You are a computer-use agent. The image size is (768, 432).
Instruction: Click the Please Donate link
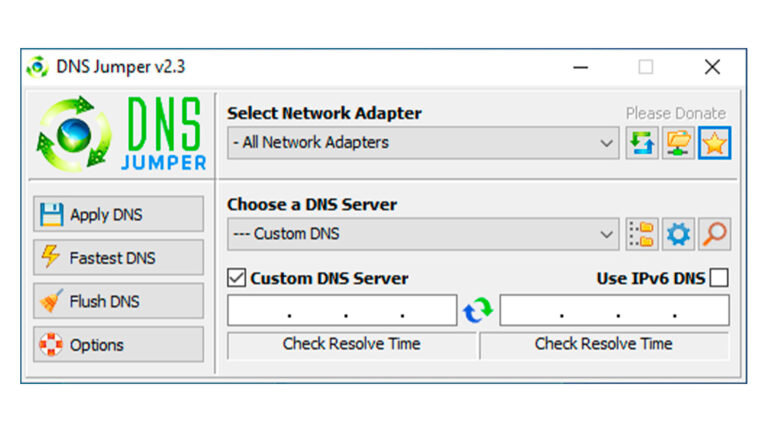[x=676, y=114]
